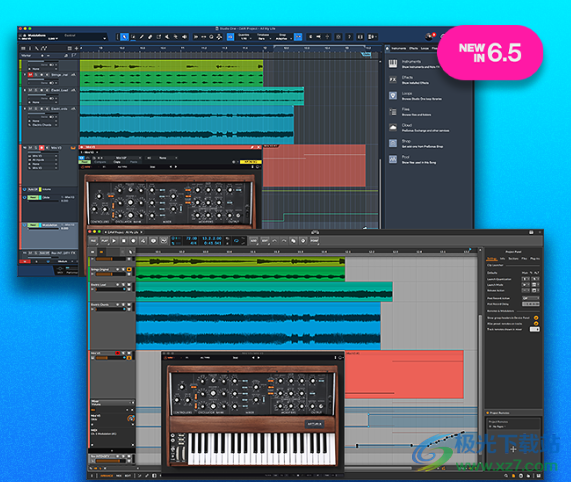The height and width of the screenshot is (482, 571).
Task: Open the Timebase dropdown in Studio One toolbar
Action: pyautogui.click(x=264, y=37)
